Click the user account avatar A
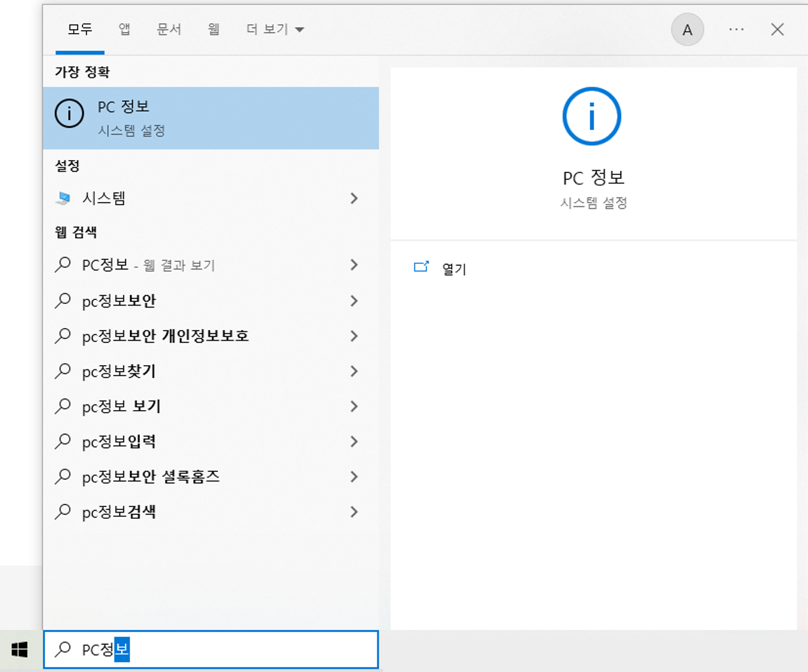Image resolution: width=808 pixels, height=672 pixels. point(687,29)
